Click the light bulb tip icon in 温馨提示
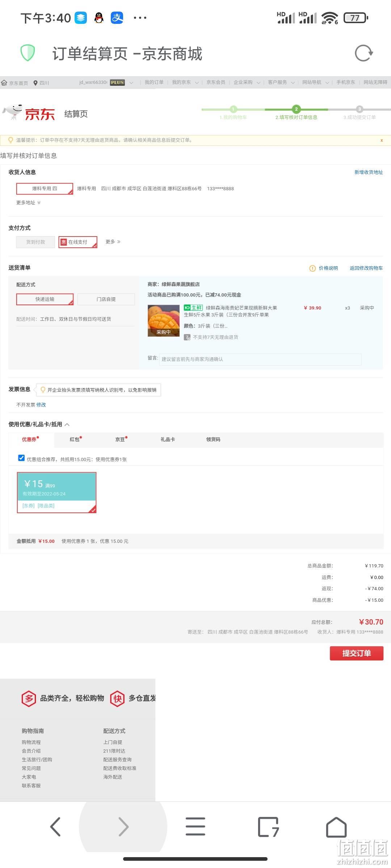 tap(10, 140)
